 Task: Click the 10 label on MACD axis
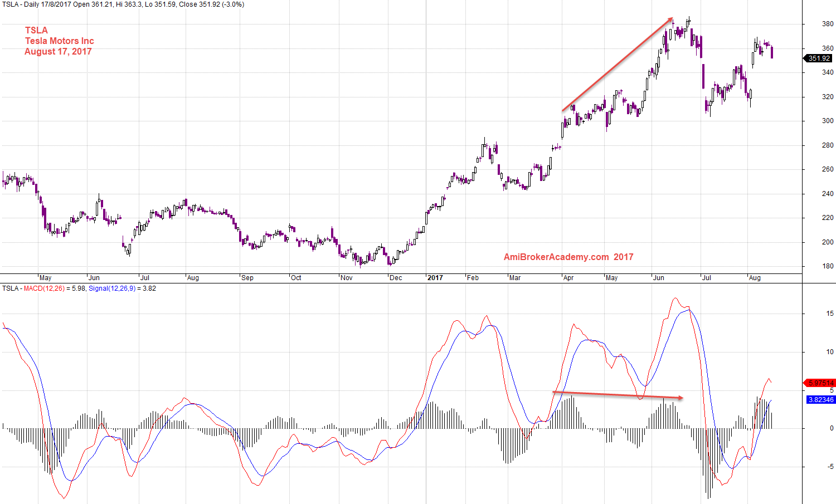[x=830, y=352]
